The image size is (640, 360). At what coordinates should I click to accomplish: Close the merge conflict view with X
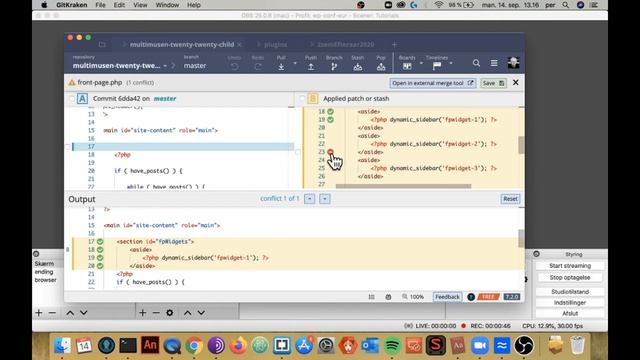516,82
